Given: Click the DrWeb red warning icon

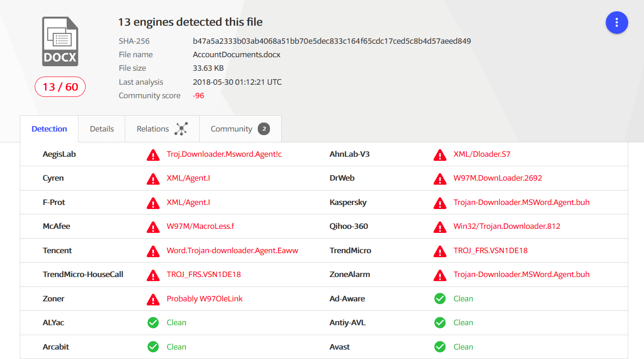Looking at the screenshot, I should 440,179.
